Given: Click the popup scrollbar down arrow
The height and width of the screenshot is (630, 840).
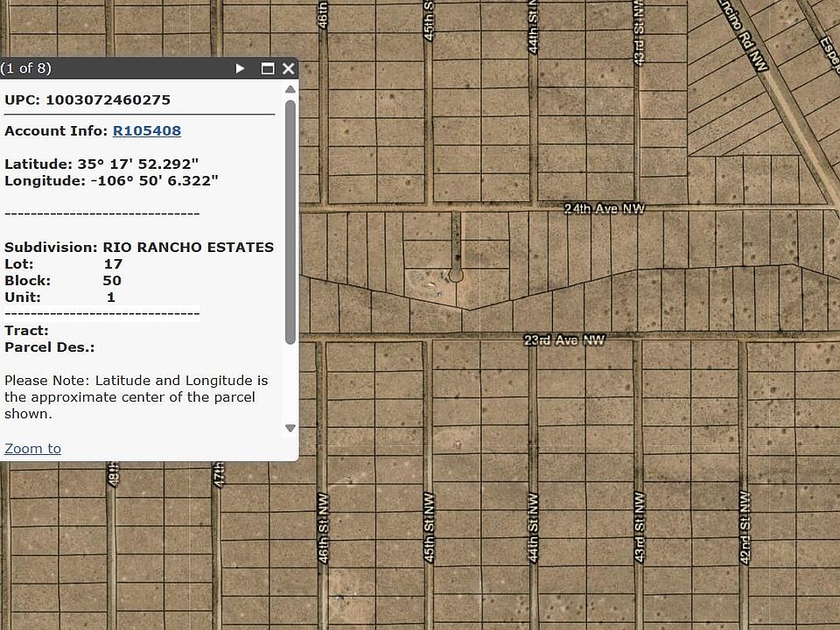Looking at the screenshot, I should 290,429.
